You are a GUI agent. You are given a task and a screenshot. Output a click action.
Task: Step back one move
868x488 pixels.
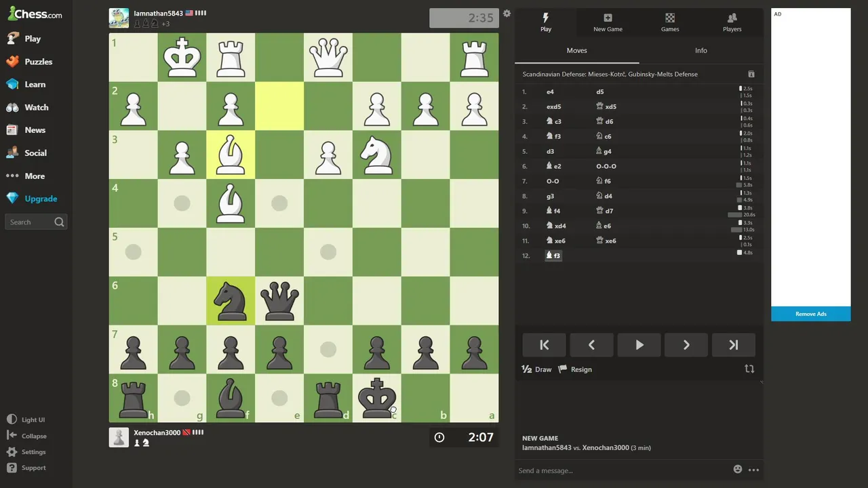591,345
